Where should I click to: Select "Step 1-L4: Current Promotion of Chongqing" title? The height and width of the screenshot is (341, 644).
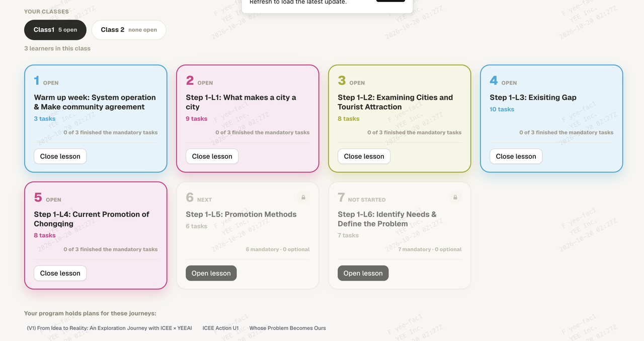tap(92, 219)
